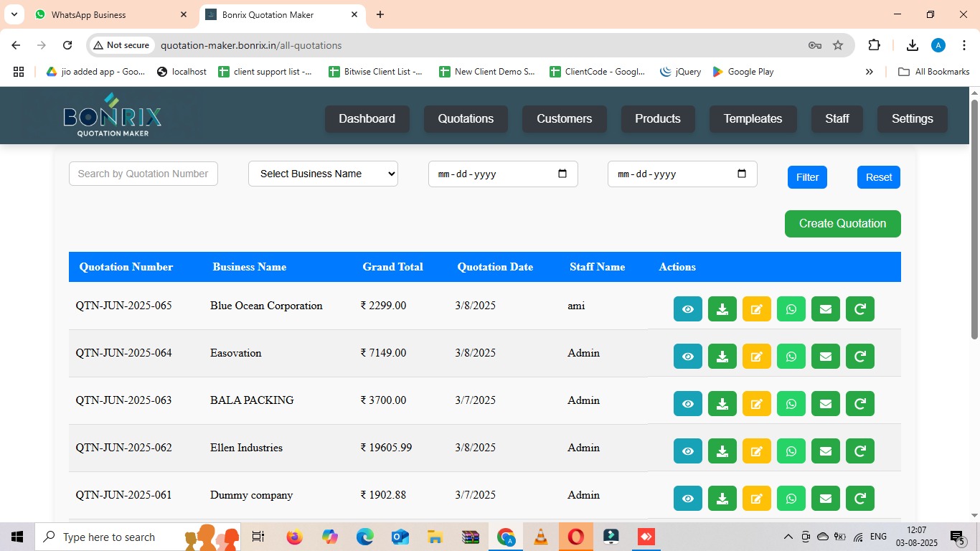Go to the Staff page
Viewport: 980px width, 551px height.
pyautogui.click(x=837, y=119)
